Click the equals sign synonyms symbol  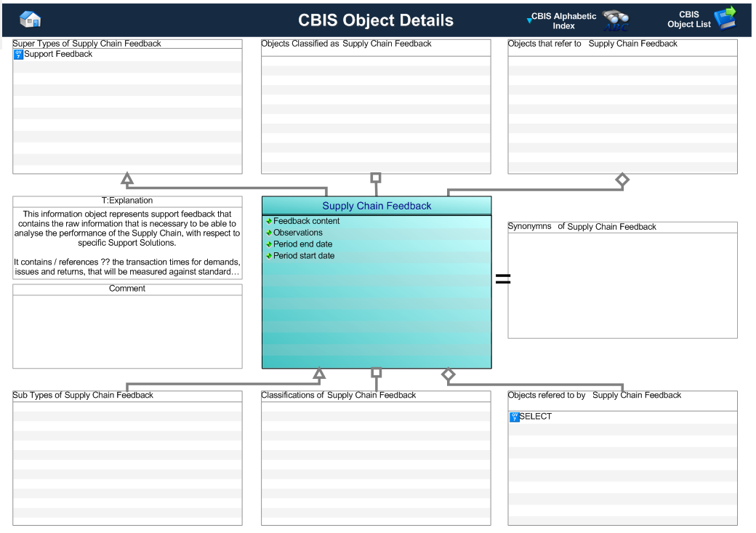tap(502, 279)
